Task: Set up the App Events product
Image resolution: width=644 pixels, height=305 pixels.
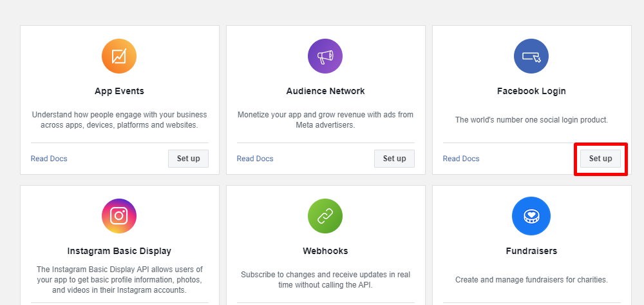Action: [188, 159]
